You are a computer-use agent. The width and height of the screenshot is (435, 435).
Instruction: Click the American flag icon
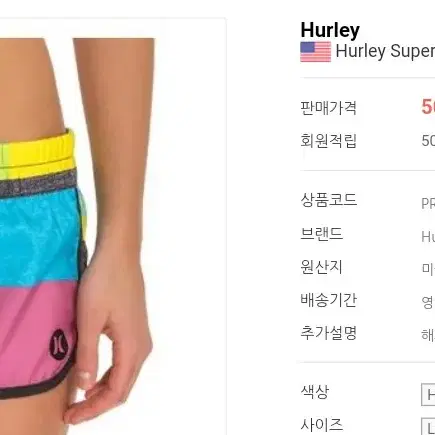pyautogui.click(x=316, y=52)
